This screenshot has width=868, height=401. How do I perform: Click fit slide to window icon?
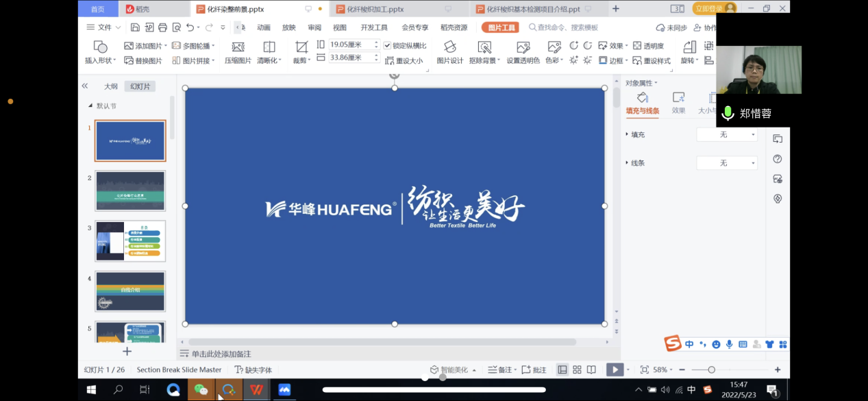644,369
